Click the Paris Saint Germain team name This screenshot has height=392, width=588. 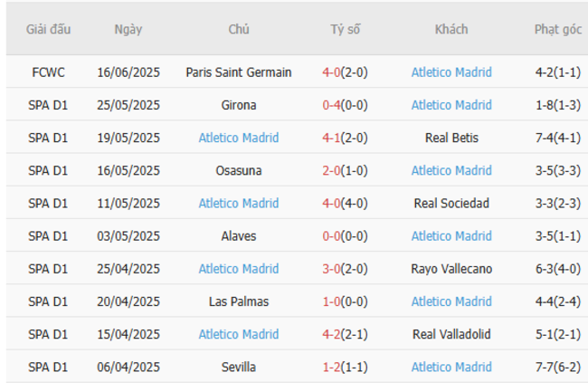[x=239, y=72]
